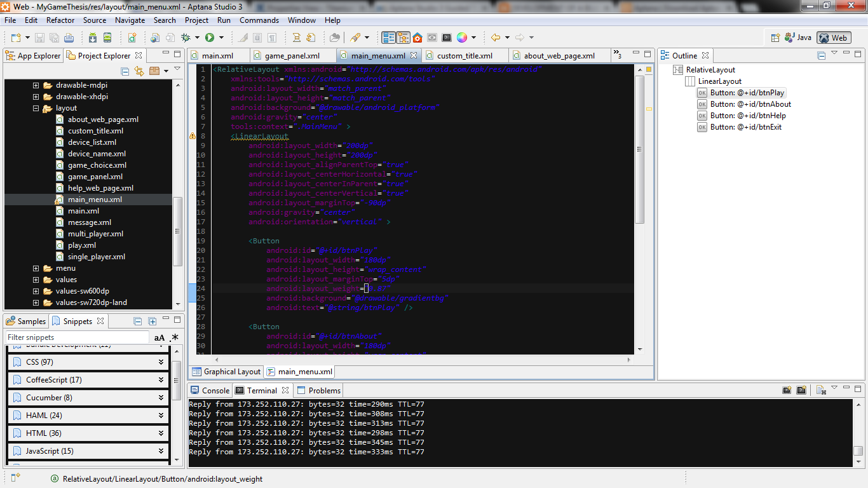Open the Navigate menu
Screen dimensions: 868x488
coord(130,20)
